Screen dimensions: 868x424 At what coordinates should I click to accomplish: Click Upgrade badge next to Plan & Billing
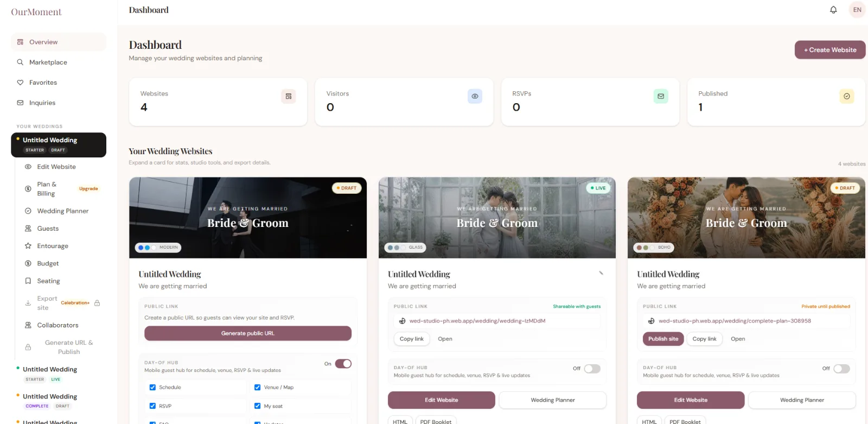click(88, 189)
